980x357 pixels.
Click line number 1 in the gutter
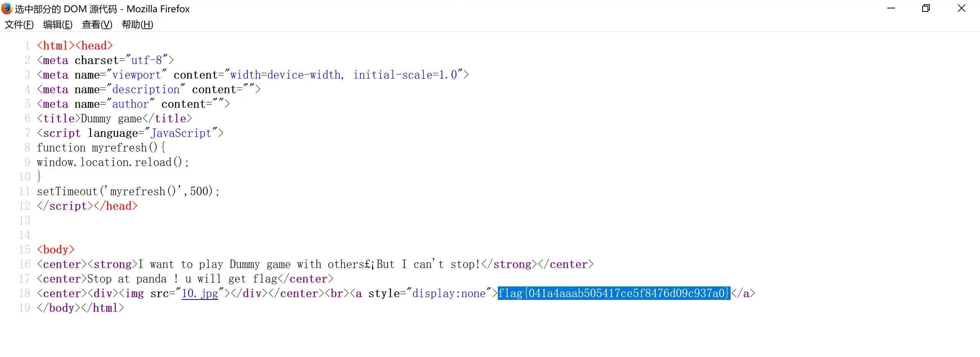(27, 46)
